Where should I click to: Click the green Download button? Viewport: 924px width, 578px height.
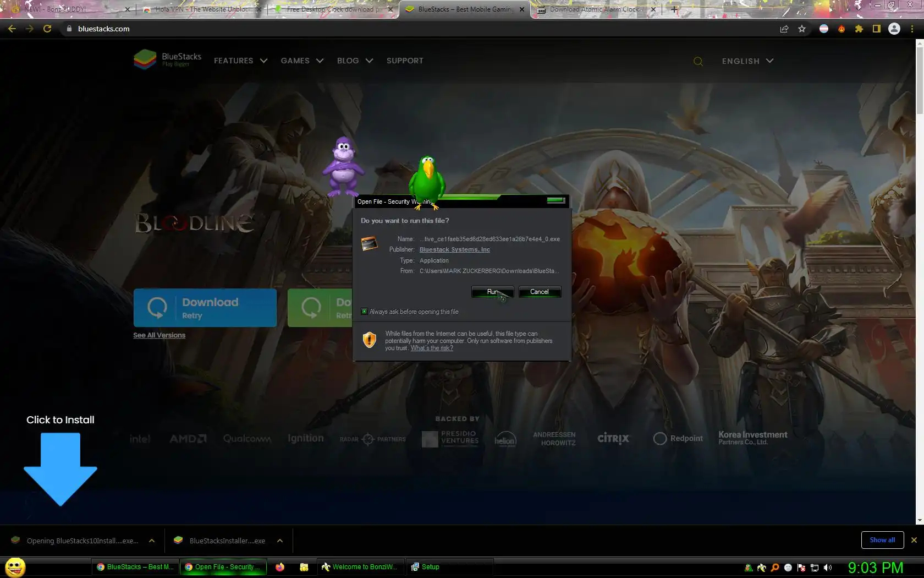[320, 308]
